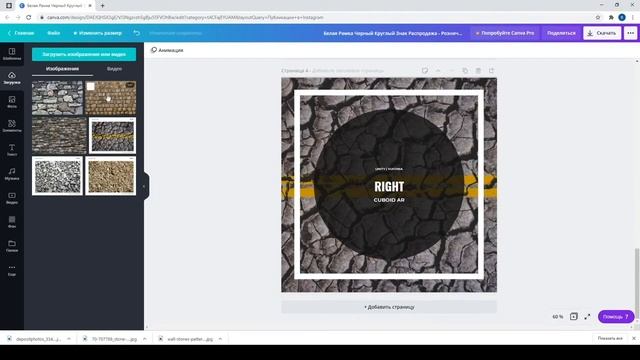Open the Фон background side panel
Image resolution: width=640 pixels, height=360 pixels.
[x=12, y=222]
